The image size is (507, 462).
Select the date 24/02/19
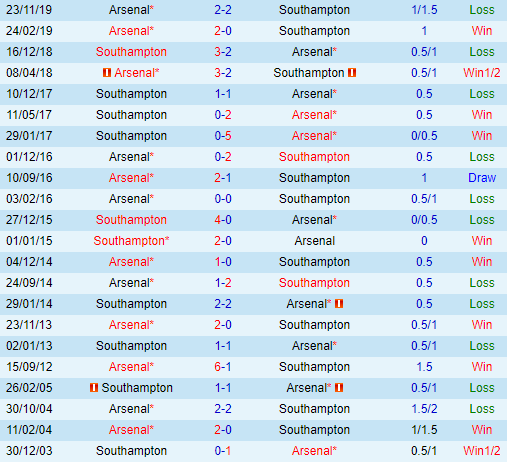click(x=29, y=31)
